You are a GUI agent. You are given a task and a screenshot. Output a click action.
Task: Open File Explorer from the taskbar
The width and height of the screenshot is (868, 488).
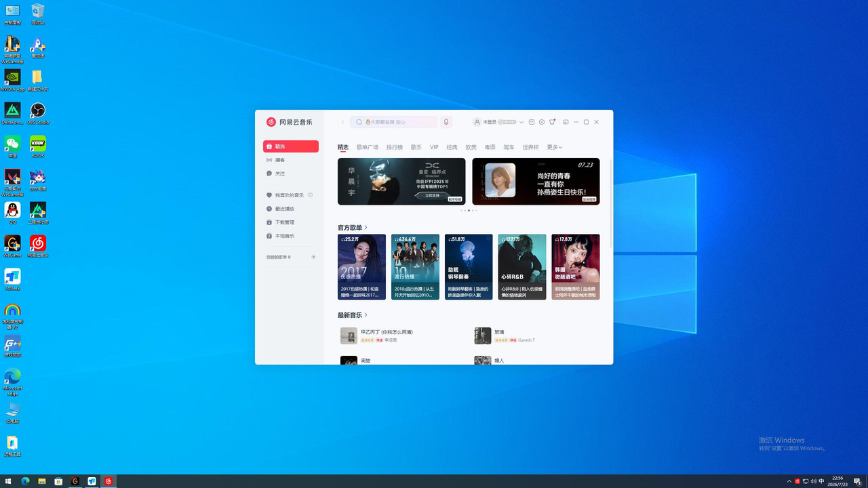coord(42,481)
